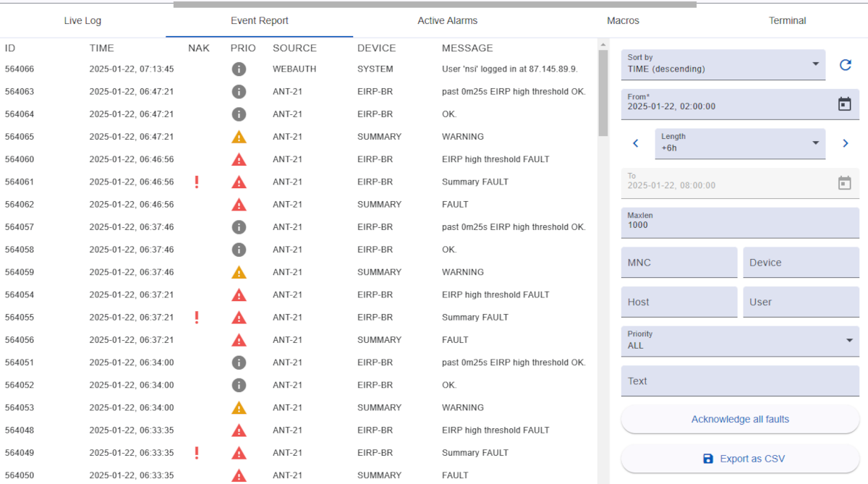Click the info priority icon for event 564066
The width and height of the screenshot is (868, 484).
[x=239, y=69]
